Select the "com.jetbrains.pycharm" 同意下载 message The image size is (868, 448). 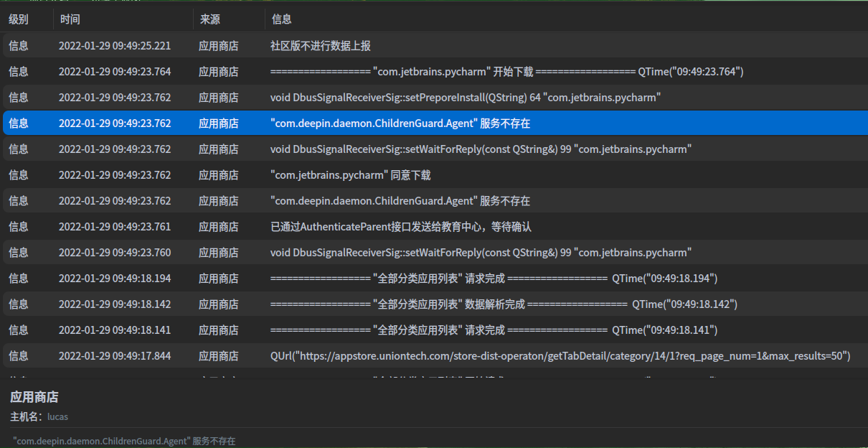coord(351,175)
